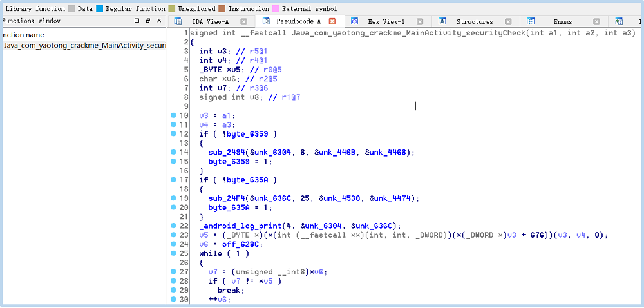Click the Library function legend color swatch
Image resolution: width=644 pixels, height=308 pixels.
[x=71, y=8]
